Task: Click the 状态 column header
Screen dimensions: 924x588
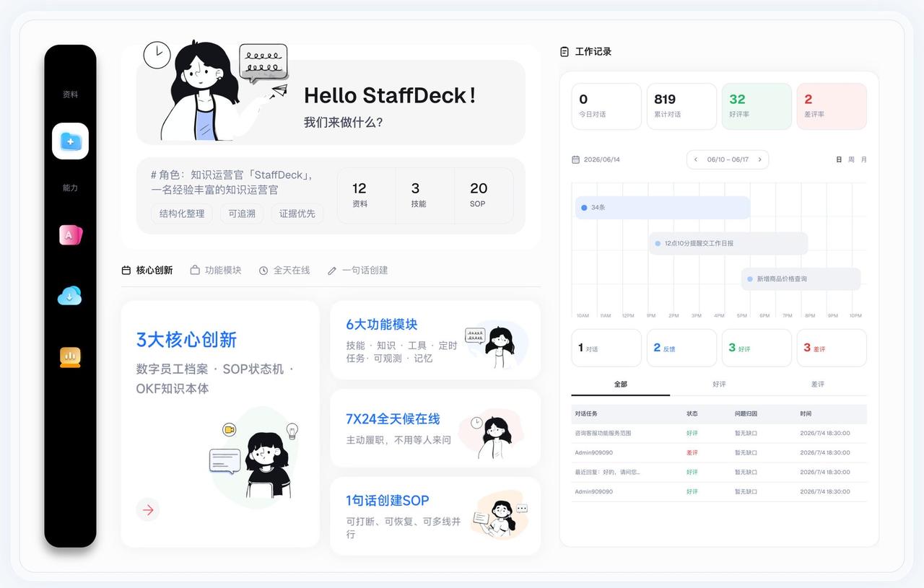Action: tap(692, 414)
